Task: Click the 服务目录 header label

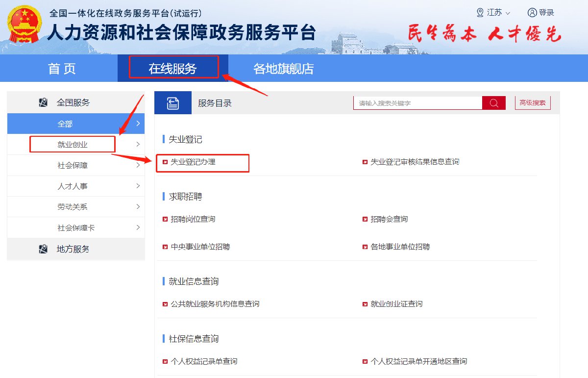Action: point(215,103)
